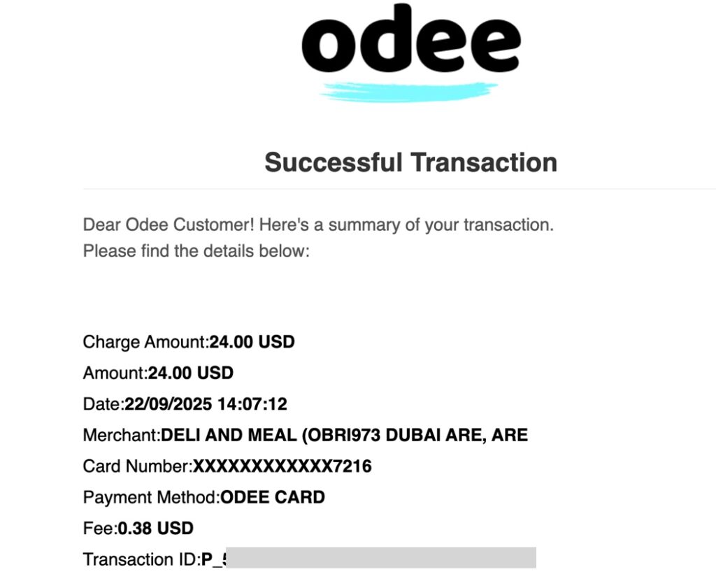
Task: Click the Charge Amount label
Action: [145, 342]
